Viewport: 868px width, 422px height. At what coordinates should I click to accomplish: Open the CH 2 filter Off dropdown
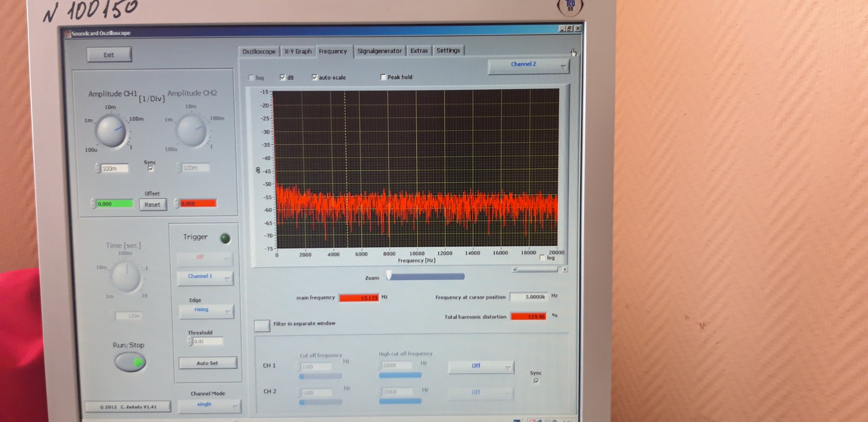481,393
